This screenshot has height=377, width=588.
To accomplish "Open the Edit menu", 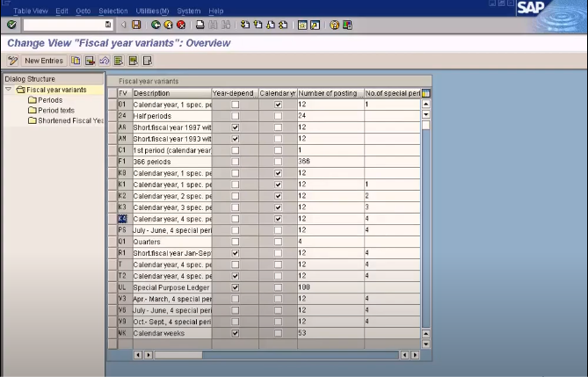I will pos(62,11).
